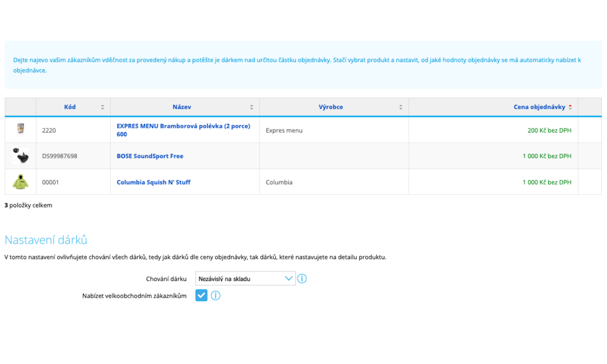Sort table by Název column arrows
The height and width of the screenshot is (364, 607).
[x=251, y=107]
